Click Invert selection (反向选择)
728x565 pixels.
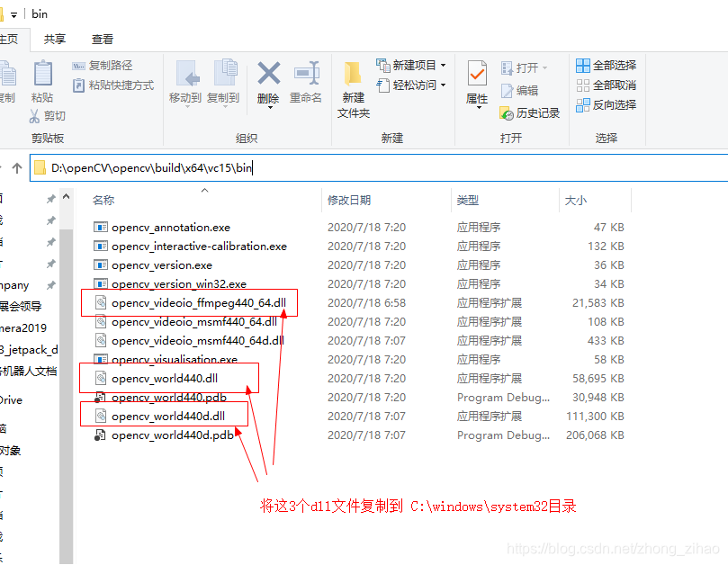point(606,105)
